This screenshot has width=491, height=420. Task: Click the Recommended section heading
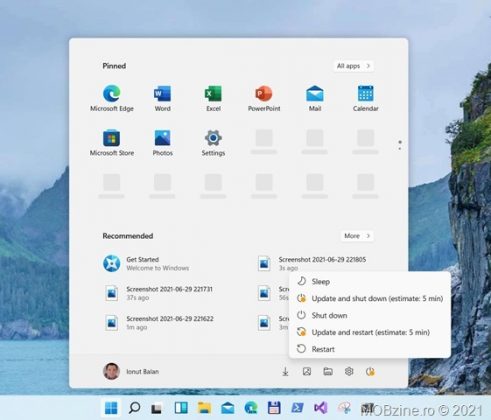128,236
